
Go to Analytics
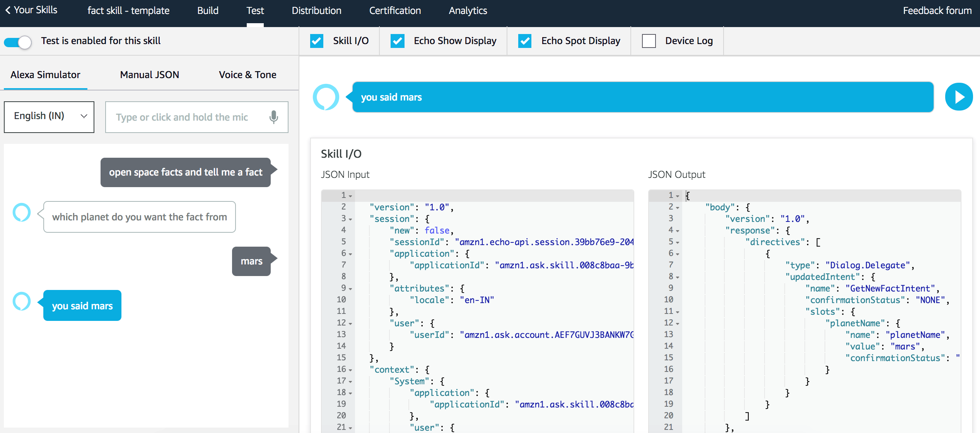pyautogui.click(x=468, y=10)
